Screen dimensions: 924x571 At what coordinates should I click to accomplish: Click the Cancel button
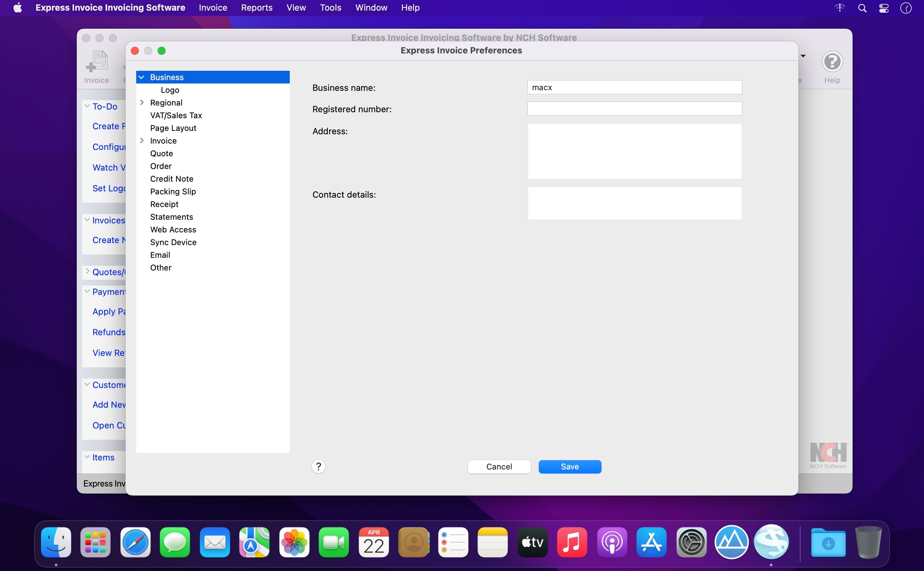tap(499, 467)
